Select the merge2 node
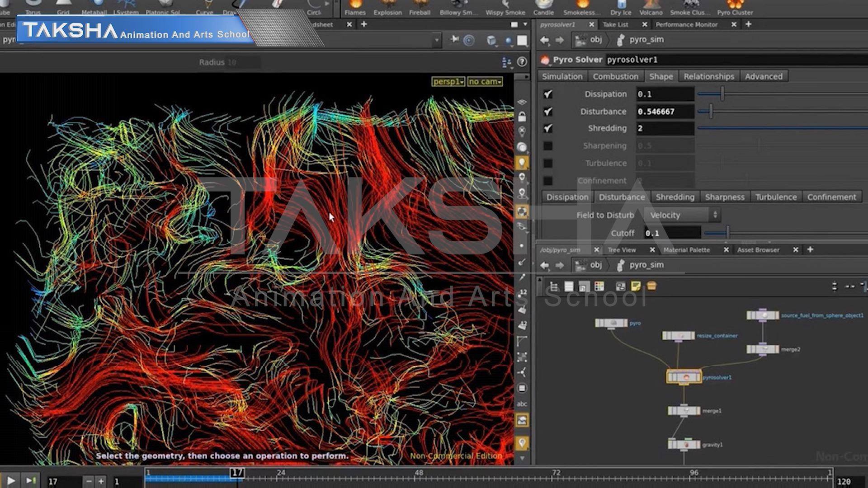The image size is (868, 488). coord(763,349)
